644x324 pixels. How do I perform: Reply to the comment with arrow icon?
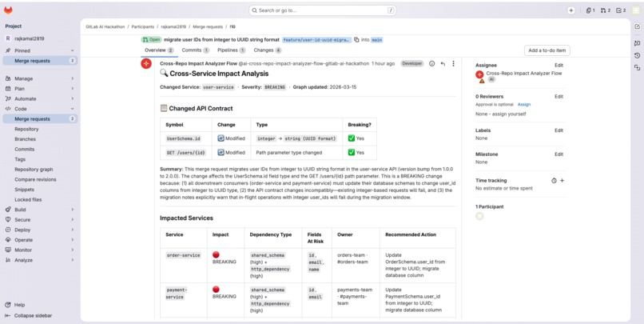pyautogui.click(x=443, y=64)
